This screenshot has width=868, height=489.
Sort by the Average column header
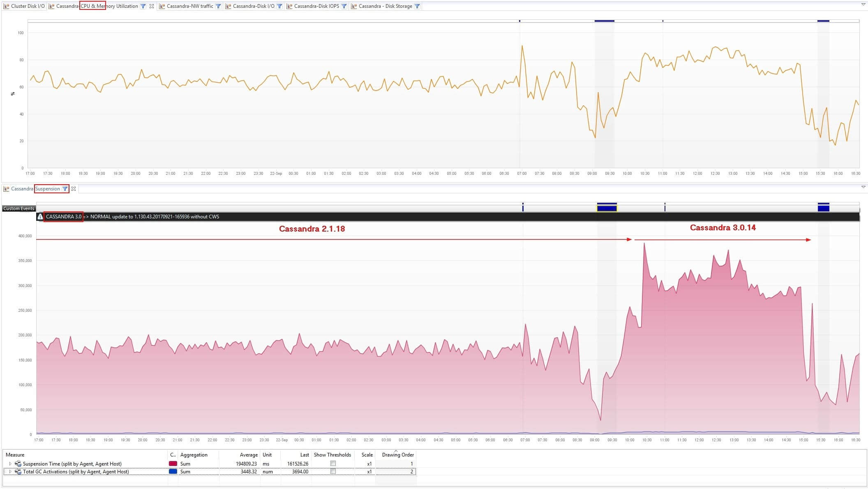coord(240,455)
